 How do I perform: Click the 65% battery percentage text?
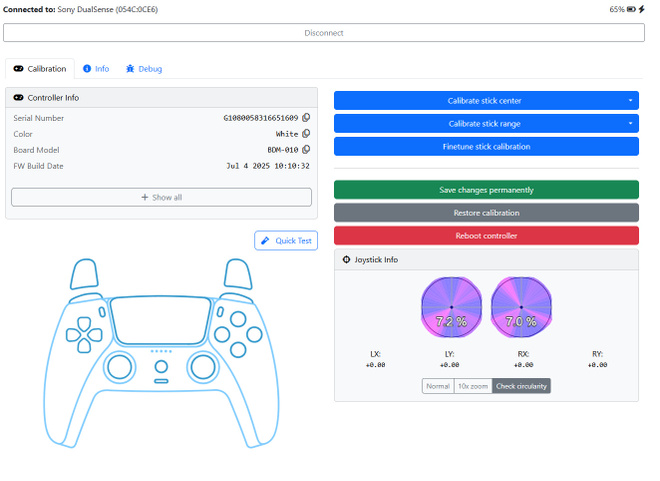click(617, 9)
